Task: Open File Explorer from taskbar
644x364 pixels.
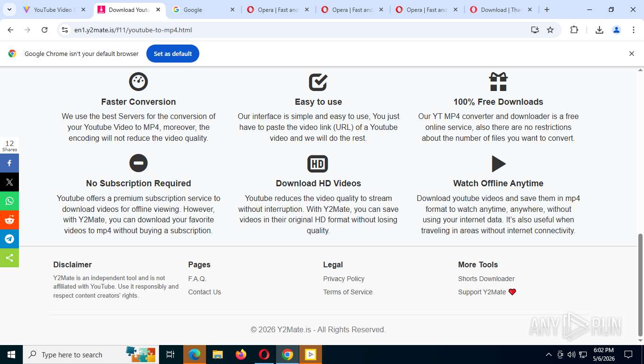Action: point(217,355)
